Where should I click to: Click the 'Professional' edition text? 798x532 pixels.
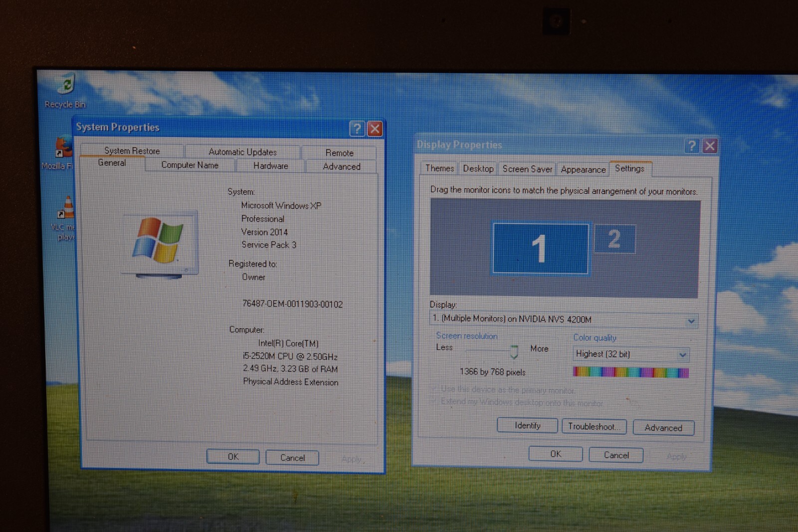tap(263, 218)
